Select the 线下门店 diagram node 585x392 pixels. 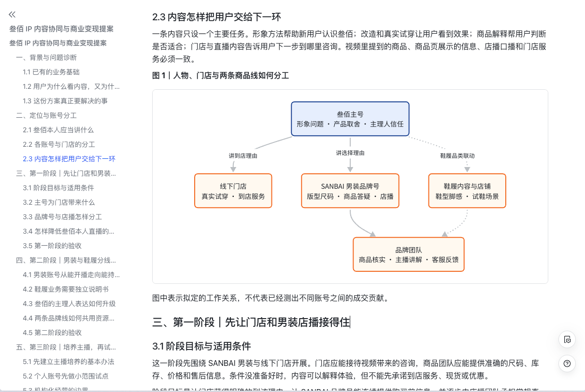click(x=233, y=191)
